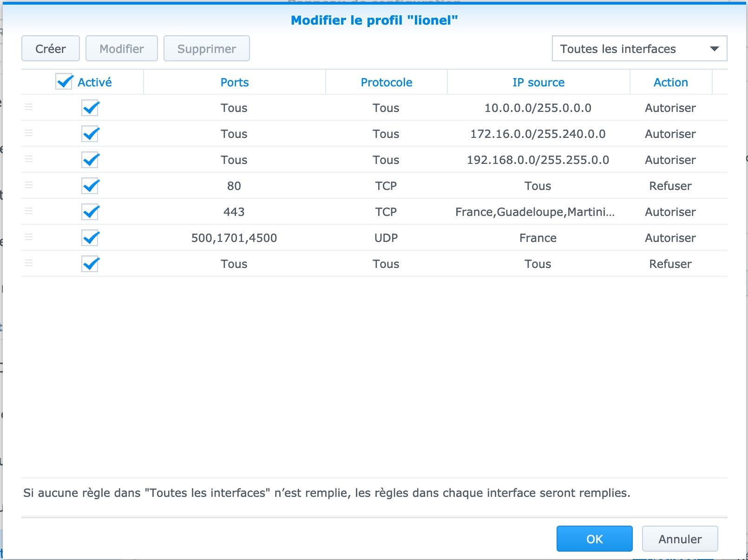Cancel with the Annuler button
The width and height of the screenshot is (748, 560).
point(680,539)
